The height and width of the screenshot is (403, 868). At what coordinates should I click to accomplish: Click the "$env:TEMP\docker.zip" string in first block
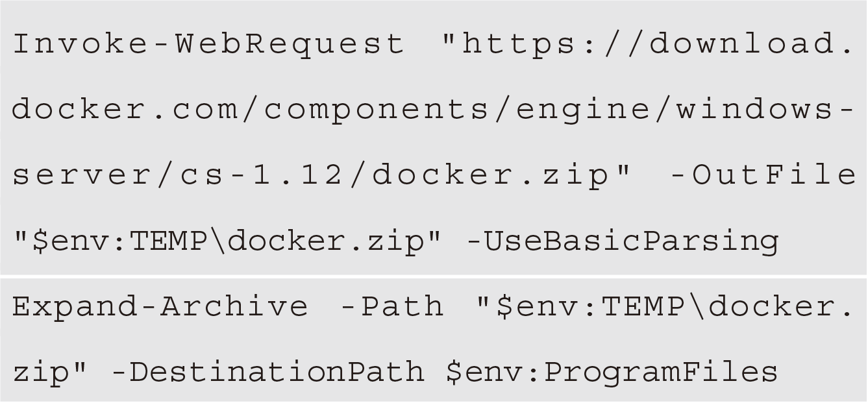pyautogui.click(x=227, y=241)
